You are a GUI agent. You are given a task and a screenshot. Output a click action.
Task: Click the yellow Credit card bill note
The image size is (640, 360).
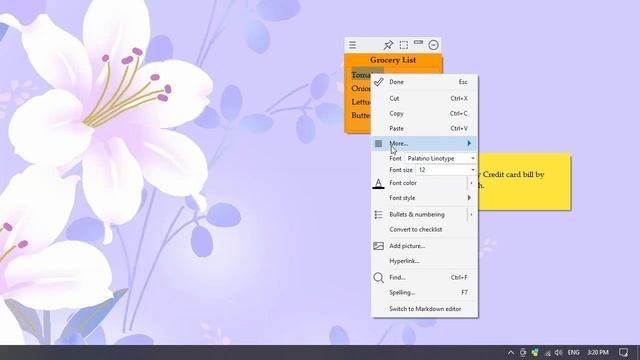click(524, 182)
